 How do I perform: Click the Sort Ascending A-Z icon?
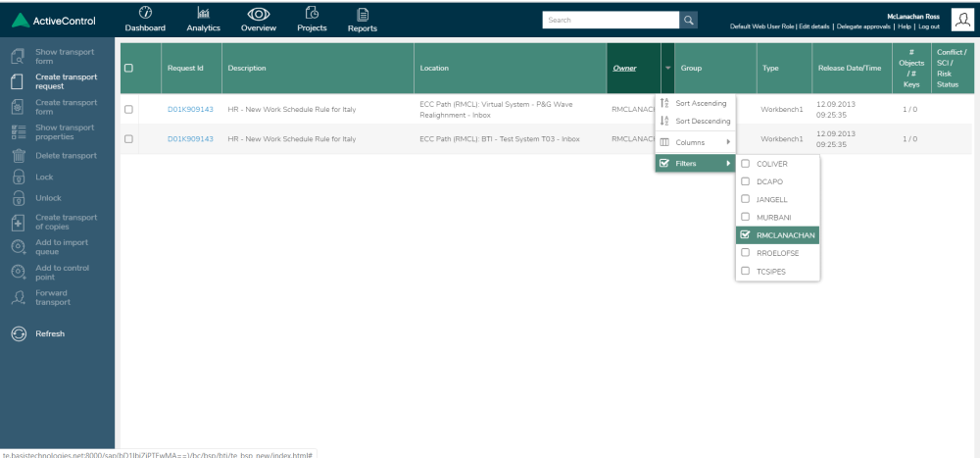tap(664, 103)
